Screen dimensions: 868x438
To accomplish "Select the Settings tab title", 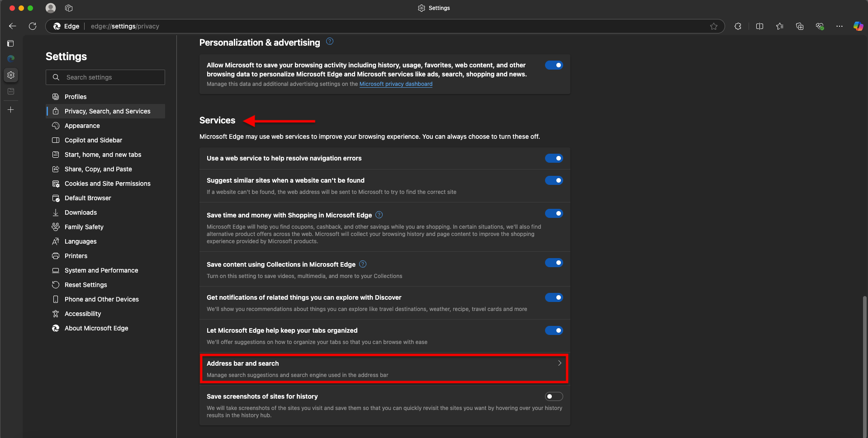I will click(434, 8).
